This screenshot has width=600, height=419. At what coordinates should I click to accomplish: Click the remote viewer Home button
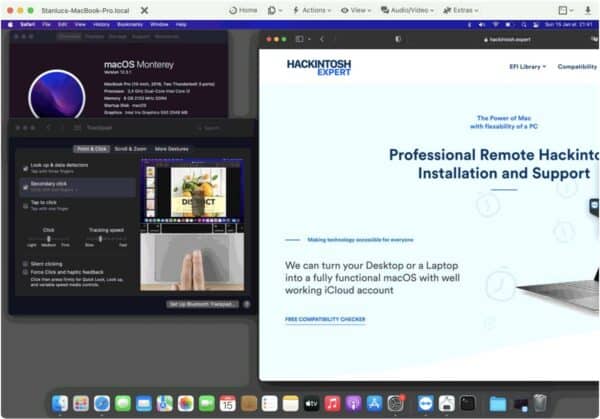pos(243,10)
